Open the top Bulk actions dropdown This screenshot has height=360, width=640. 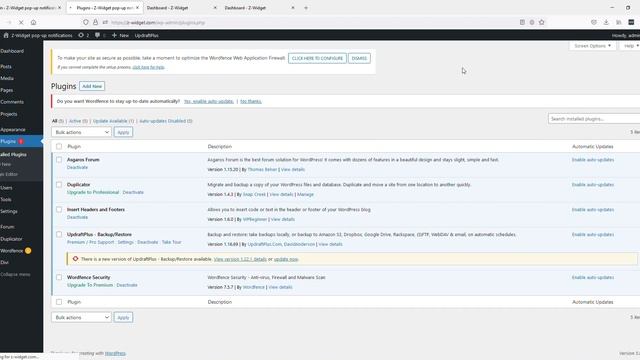pyautogui.click(x=81, y=132)
